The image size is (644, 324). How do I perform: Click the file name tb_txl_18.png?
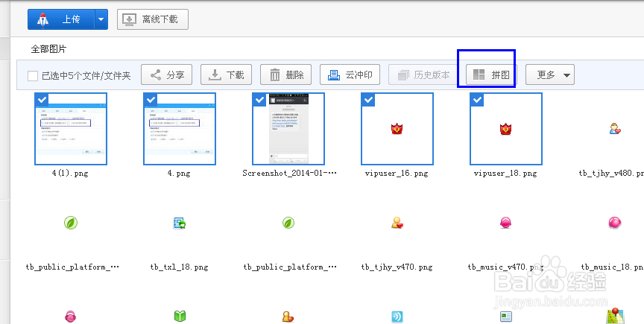click(x=180, y=267)
